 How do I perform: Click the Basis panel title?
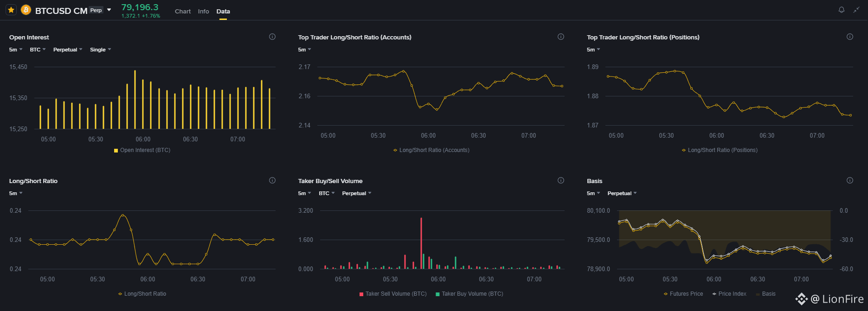click(x=594, y=181)
